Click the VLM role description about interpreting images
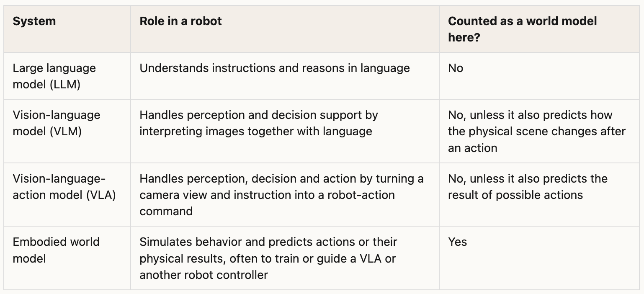 (259, 123)
